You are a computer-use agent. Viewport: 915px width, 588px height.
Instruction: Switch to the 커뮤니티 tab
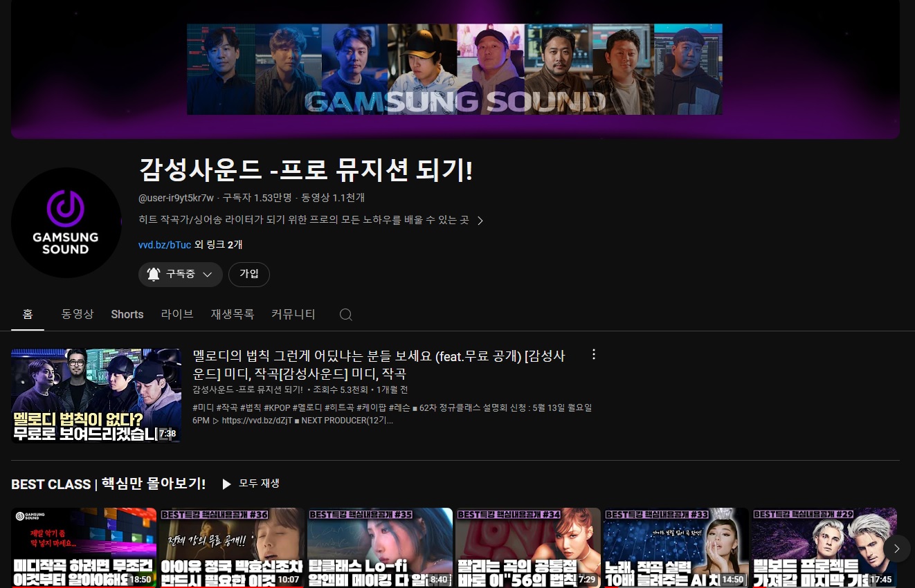293,314
